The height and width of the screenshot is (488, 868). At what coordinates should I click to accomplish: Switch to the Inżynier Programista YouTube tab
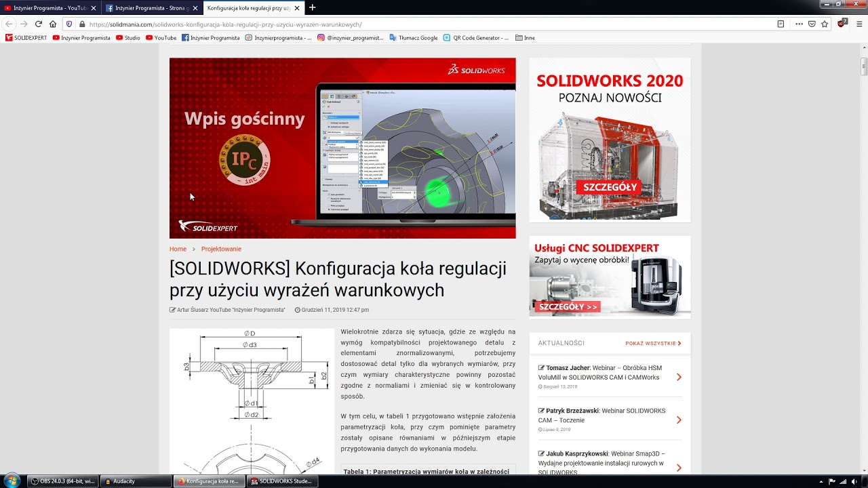(50, 7)
